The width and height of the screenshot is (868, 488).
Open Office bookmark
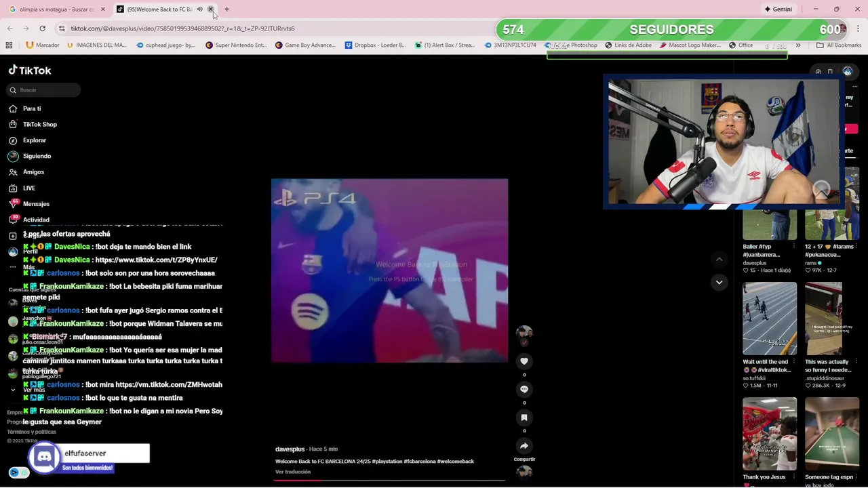[741, 45]
